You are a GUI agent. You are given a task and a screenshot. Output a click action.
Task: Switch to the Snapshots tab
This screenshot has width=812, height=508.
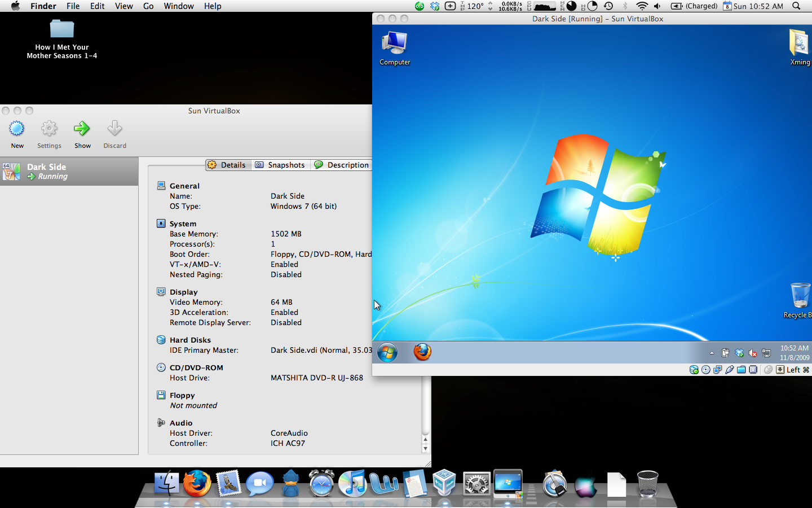click(280, 165)
